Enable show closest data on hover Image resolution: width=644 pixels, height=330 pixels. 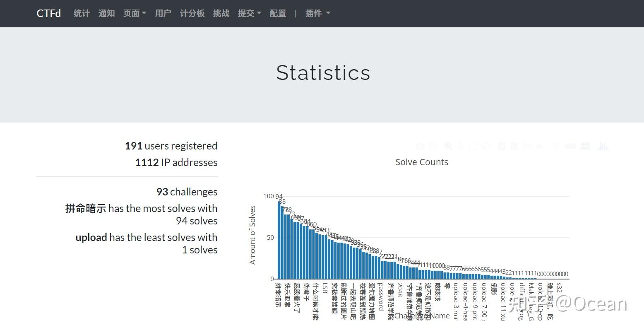tap(570, 146)
